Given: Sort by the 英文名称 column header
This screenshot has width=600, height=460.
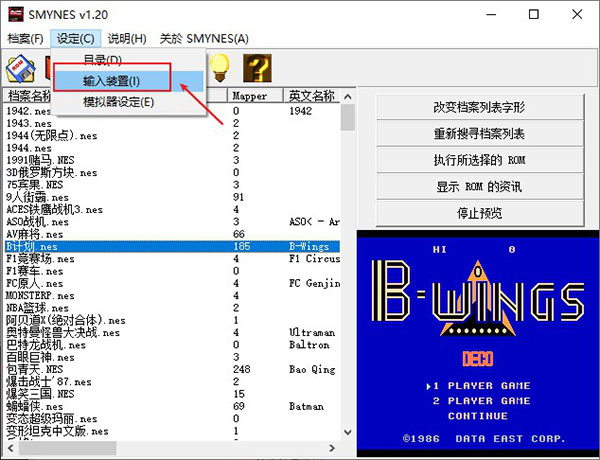Looking at the screenshot, I should (312, 96).
